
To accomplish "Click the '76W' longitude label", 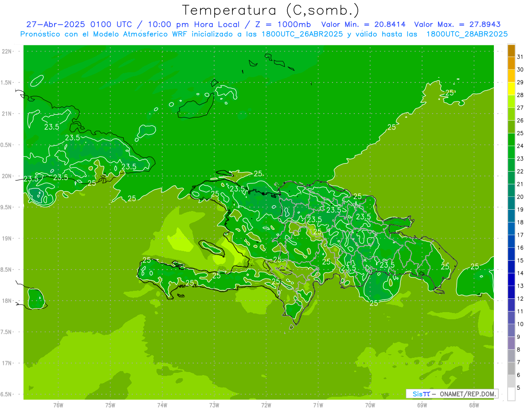I will pos(58,405).
